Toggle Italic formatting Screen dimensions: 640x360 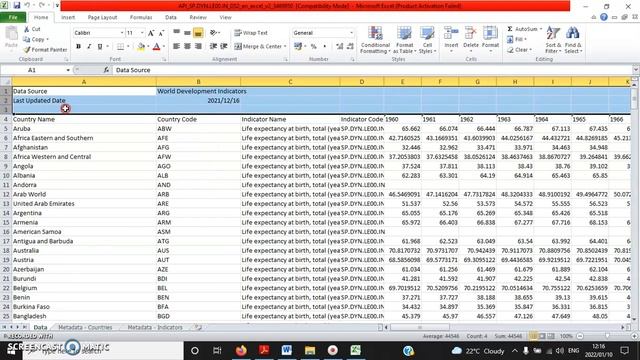coord(89,47)
